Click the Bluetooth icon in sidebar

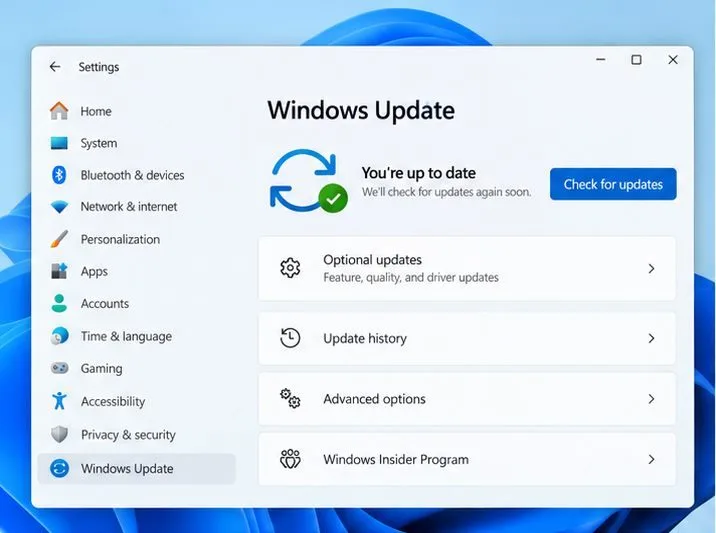pos(59,175)
